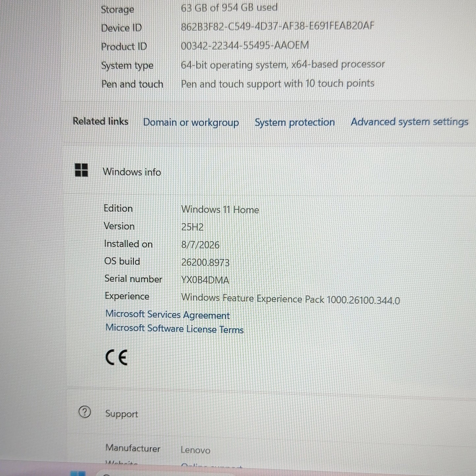476x476 pixels.
Task: Select the Windows Feature Experience Pack value
Action: [290, 299]
